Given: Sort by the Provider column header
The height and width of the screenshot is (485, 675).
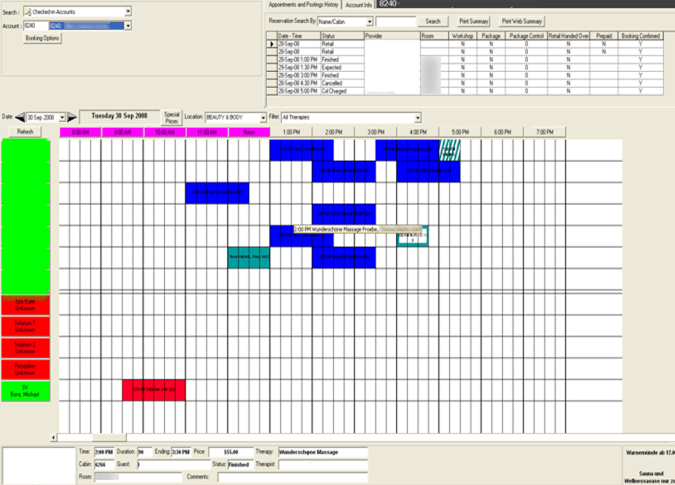Looking at the screenshot, I should click(x=392, y=36).
